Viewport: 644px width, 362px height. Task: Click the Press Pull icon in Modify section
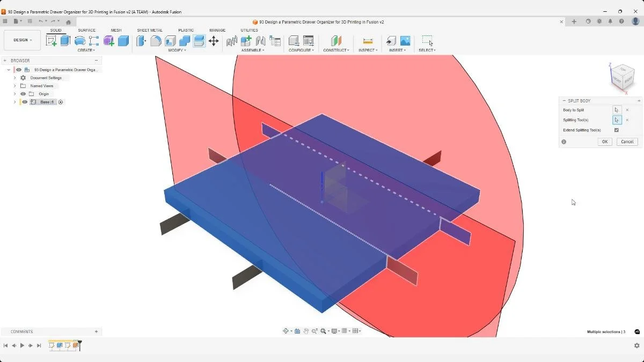coord(141,41)
